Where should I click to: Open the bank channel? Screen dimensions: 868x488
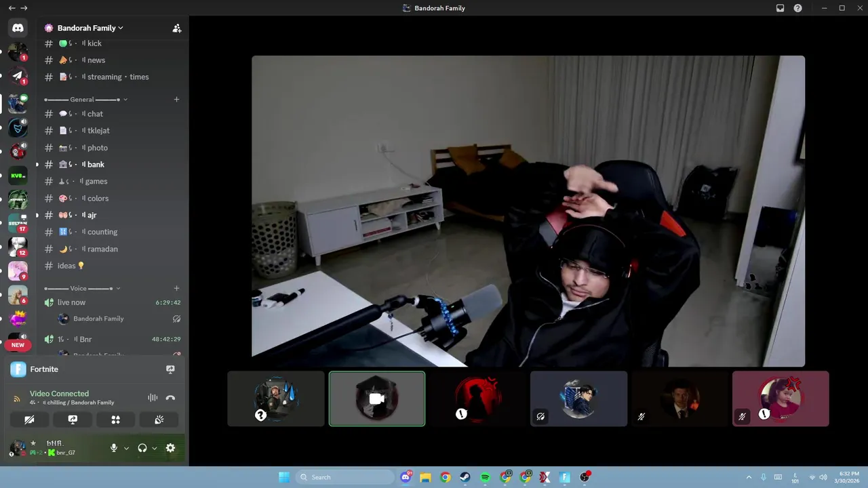(113, 165)
